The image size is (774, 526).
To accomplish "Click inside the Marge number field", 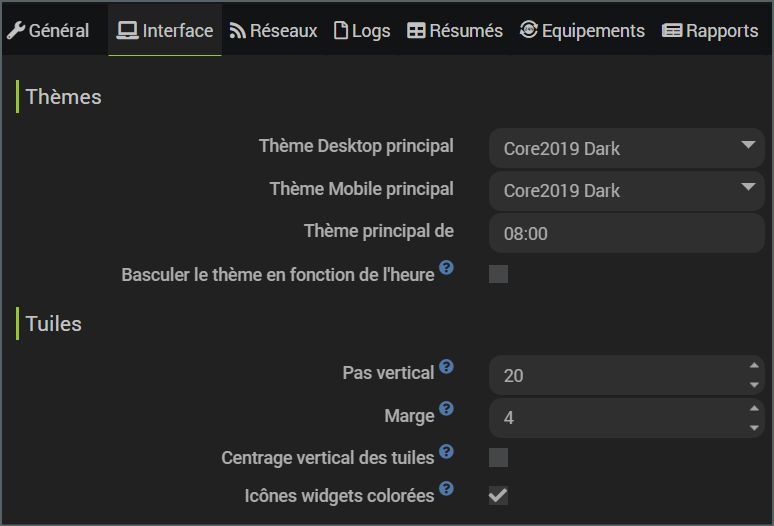I will click(610, 418).
